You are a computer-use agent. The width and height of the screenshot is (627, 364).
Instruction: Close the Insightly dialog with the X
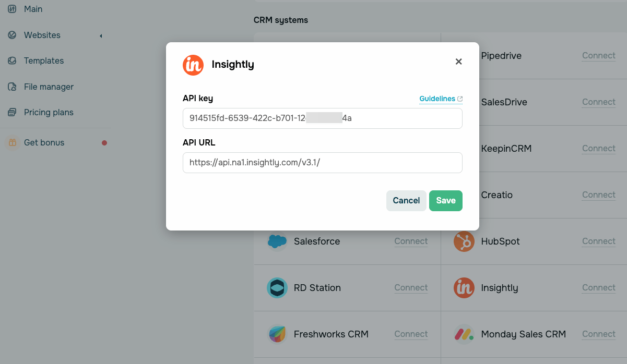coord(459,62)
